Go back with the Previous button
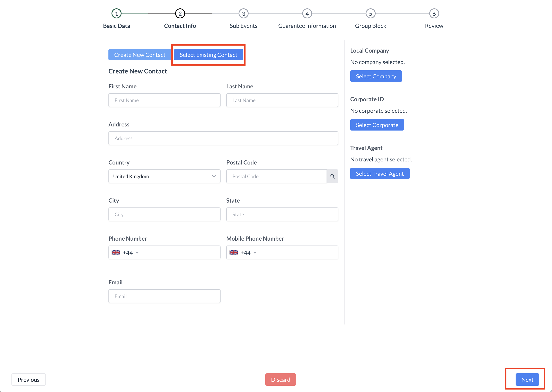552x392 pixels. point(28,380)
